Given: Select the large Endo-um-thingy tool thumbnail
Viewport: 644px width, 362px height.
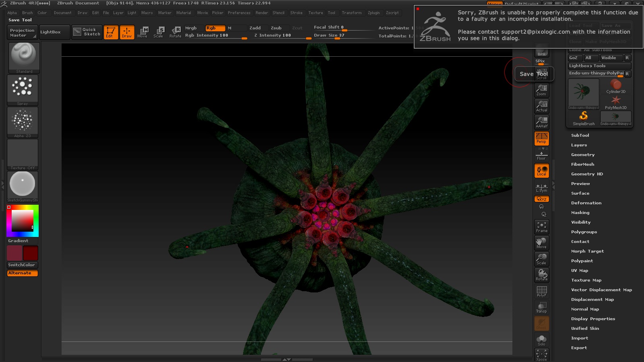Looking at the screenshot, I should pyautogui.click(x=584, y=94).
